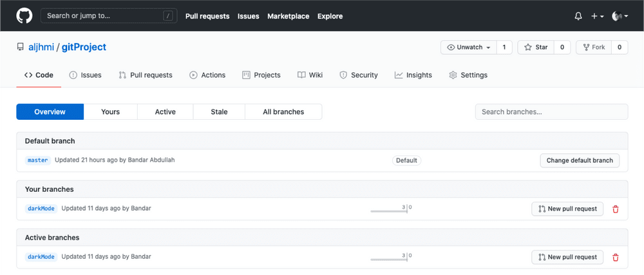644x275 pixels.
Task: Click the Unwatch dropdown button
Action: tap(469, 47)
